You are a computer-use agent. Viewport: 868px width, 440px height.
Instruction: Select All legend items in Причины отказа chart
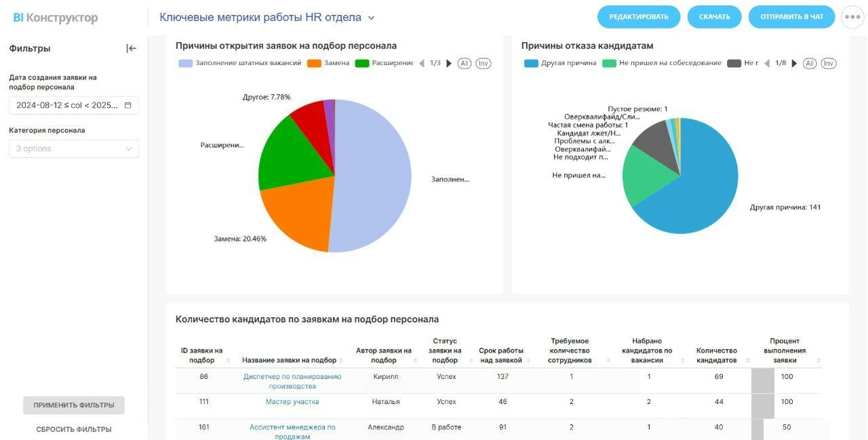pyautogui.click(x=809, y=63)
